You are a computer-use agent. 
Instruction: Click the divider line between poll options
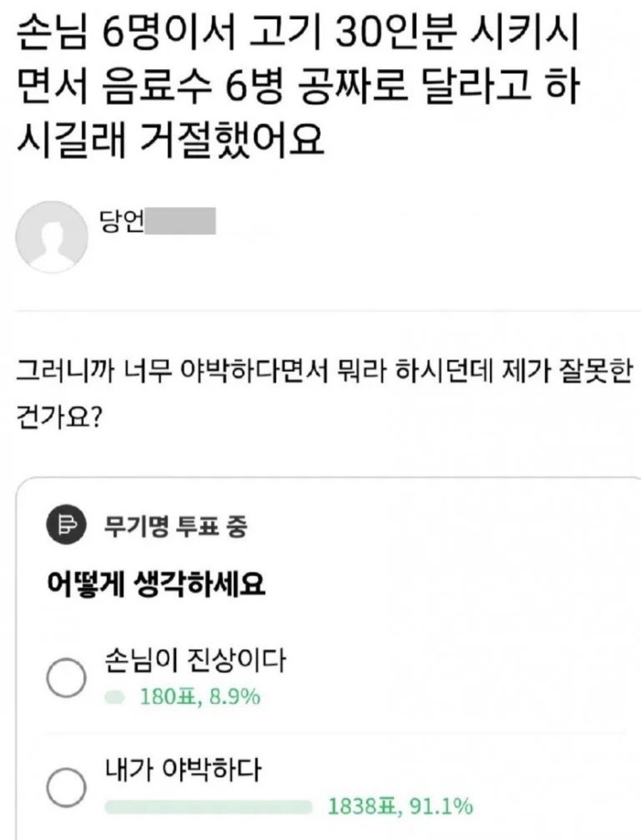coord(335,733)
